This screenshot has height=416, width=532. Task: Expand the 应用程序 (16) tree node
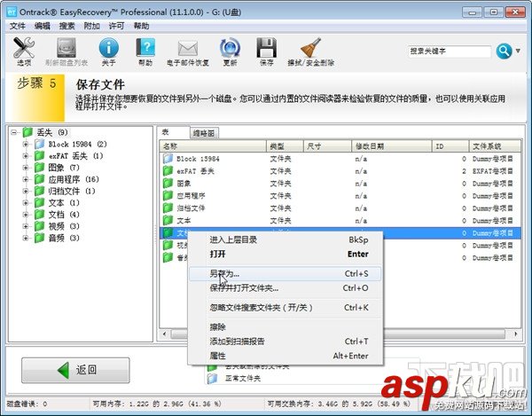point(26,179)
